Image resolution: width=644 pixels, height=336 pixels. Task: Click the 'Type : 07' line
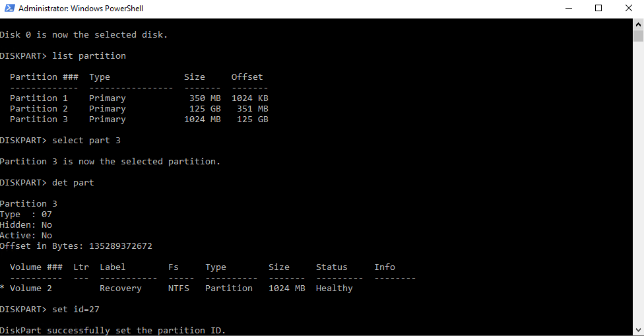pos(26,215)
